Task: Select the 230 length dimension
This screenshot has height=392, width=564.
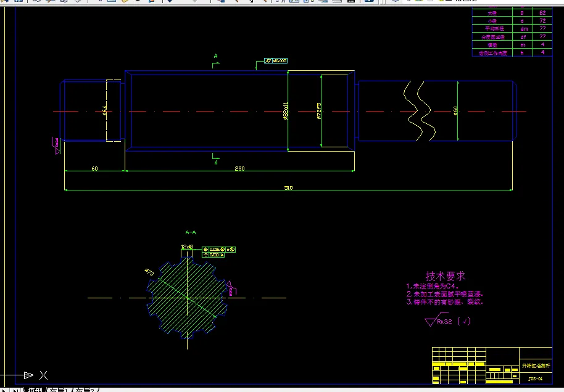Action: 239,168
